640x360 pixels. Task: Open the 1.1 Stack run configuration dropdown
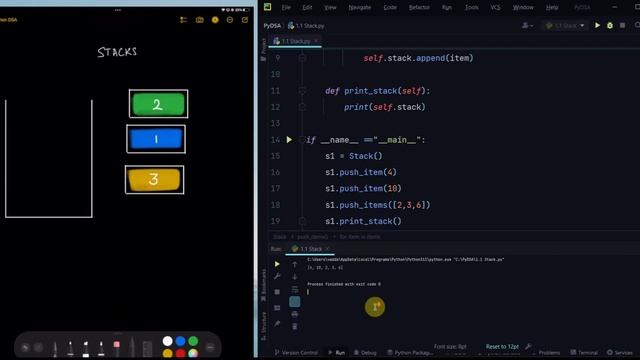[x=565, y=25]
